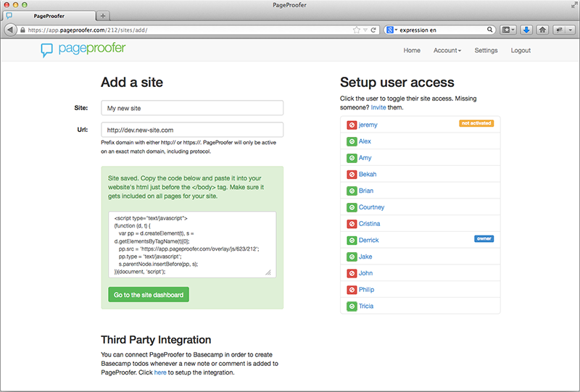Click the jeremy user name link
Screen dimensions: 580x392
(368, 125)
